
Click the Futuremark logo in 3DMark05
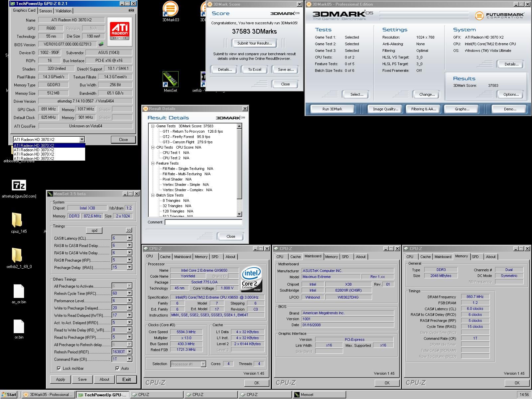499,15
